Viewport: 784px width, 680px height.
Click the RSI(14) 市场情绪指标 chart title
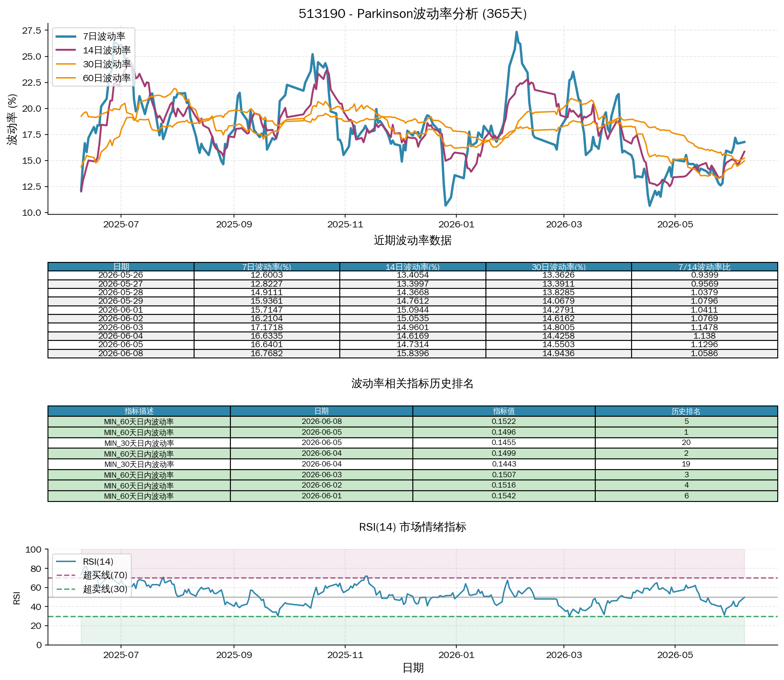[413, 527]
